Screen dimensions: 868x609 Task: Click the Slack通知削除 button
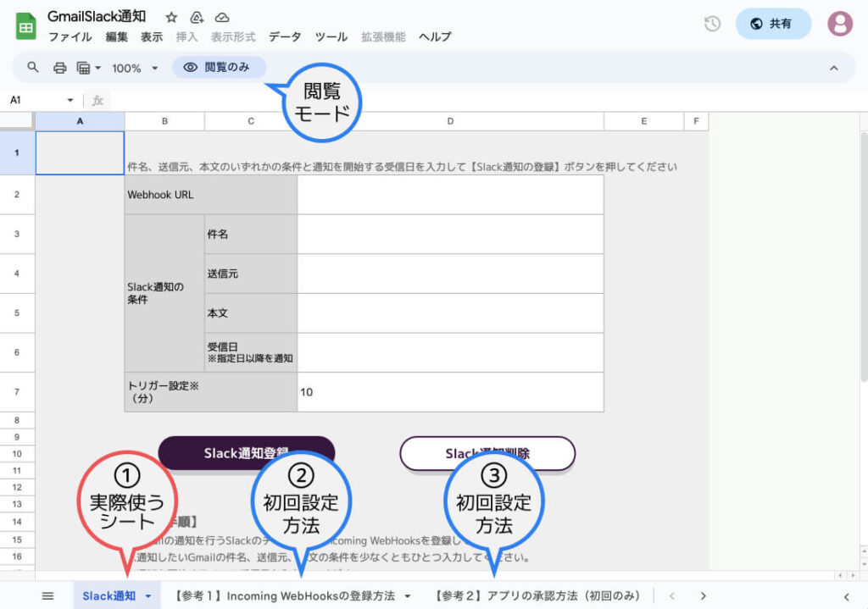click(x=487, y=453)
